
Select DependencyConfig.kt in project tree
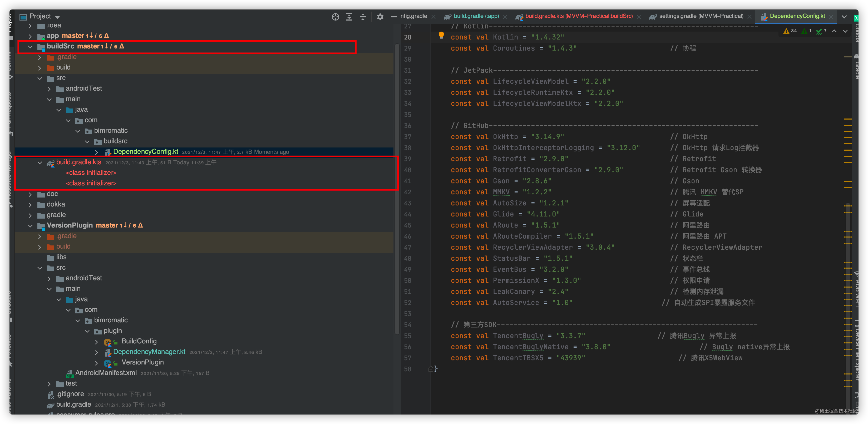pos(146,152)
